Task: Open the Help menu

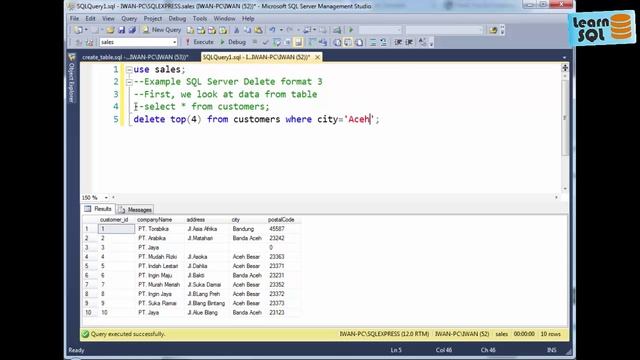Action: click(248, 19)
